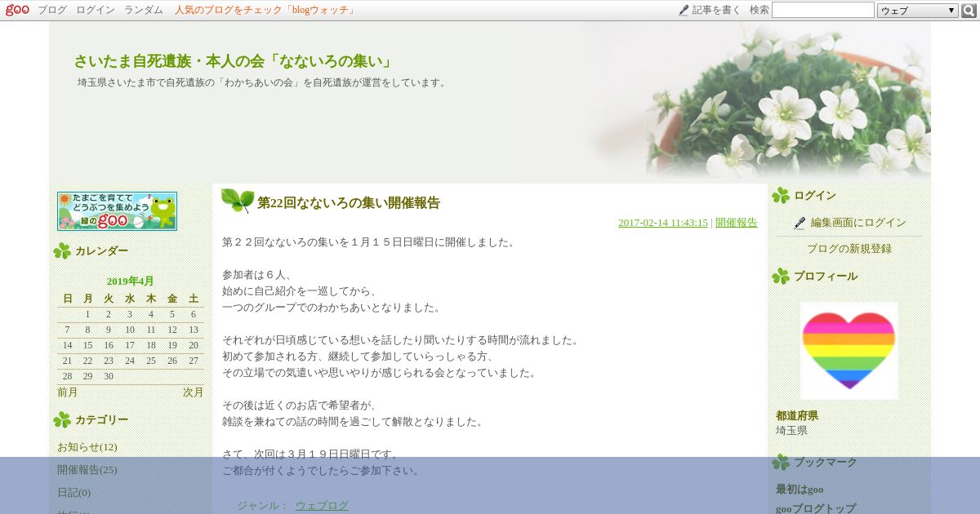Open お知らせ(12) category
The image size is (980, 514).
[x=87, y=447]
